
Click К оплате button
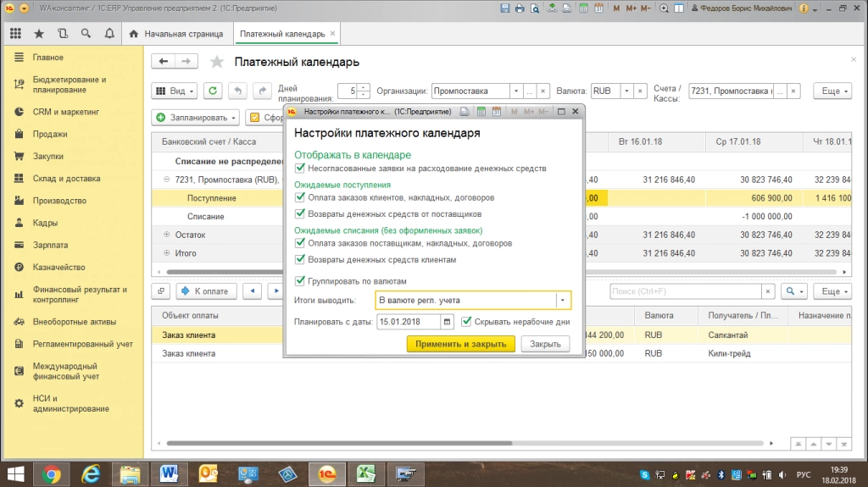click(207, 291)
